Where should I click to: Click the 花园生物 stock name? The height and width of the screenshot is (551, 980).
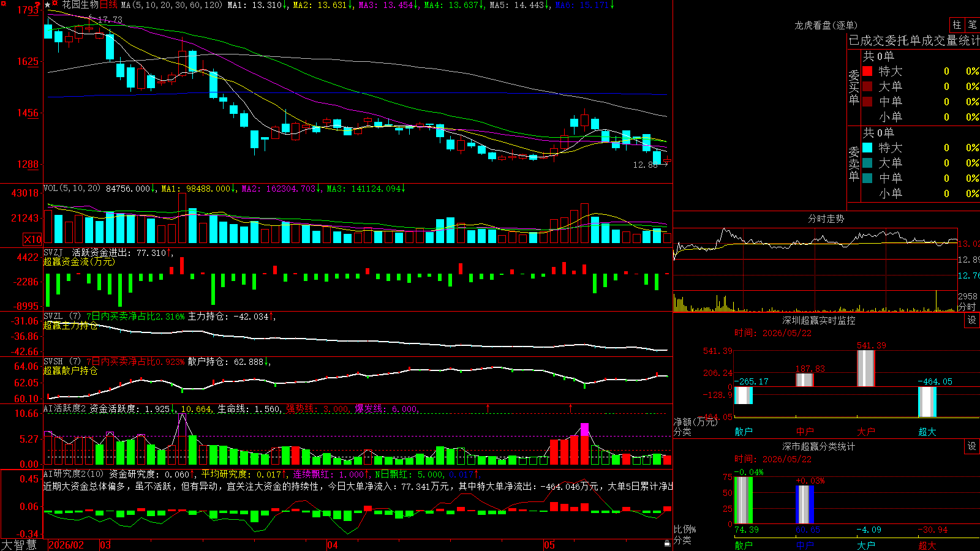(x=80, y=5)
